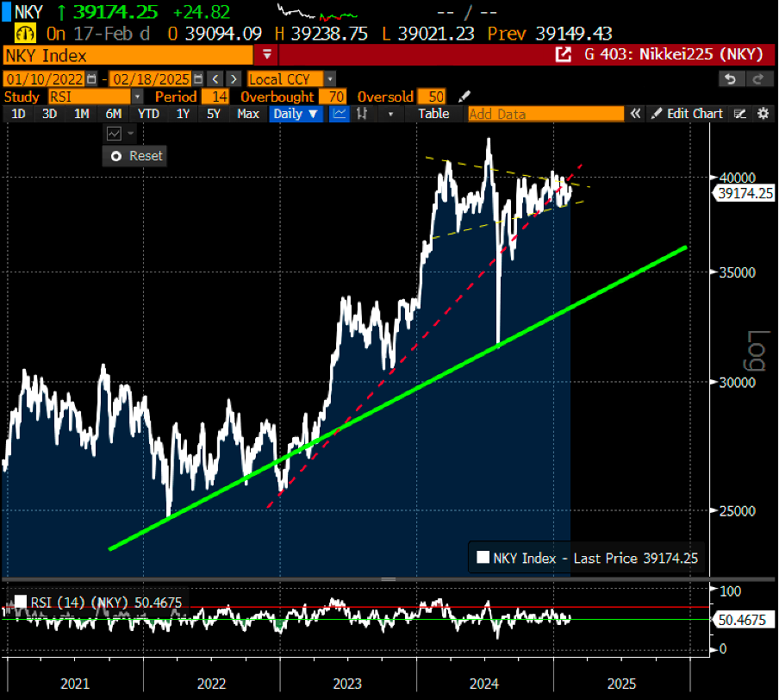Click the annotate chart icon beside Edit Chart
Viewport: 779px width, 700px height.
tap(740, 114)
